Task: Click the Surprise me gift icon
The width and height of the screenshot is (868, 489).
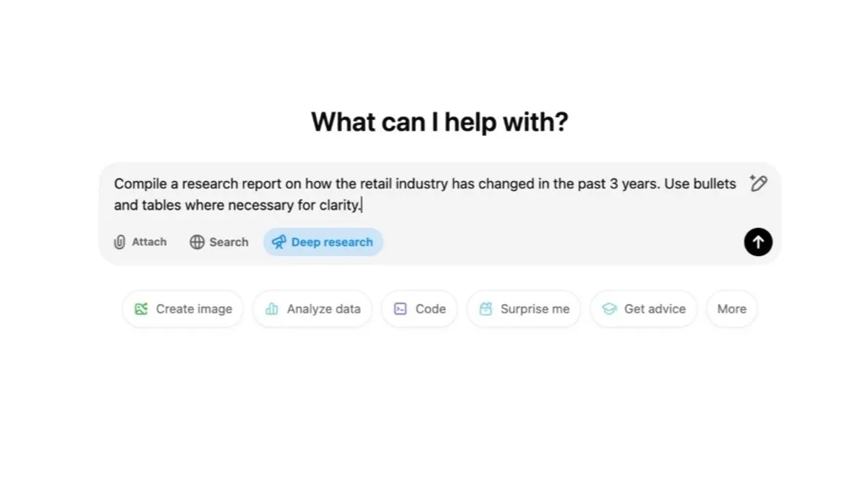Action: coord(485,309)
